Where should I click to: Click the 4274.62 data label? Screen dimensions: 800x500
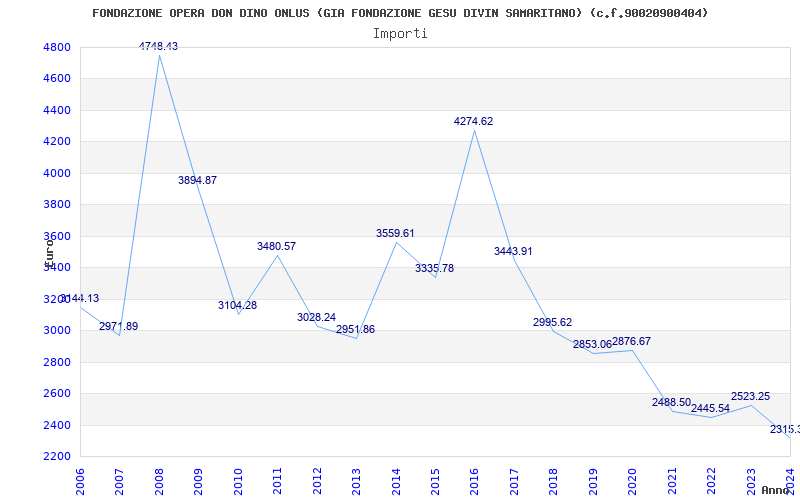pyautogui.click(x=473, y=121)
